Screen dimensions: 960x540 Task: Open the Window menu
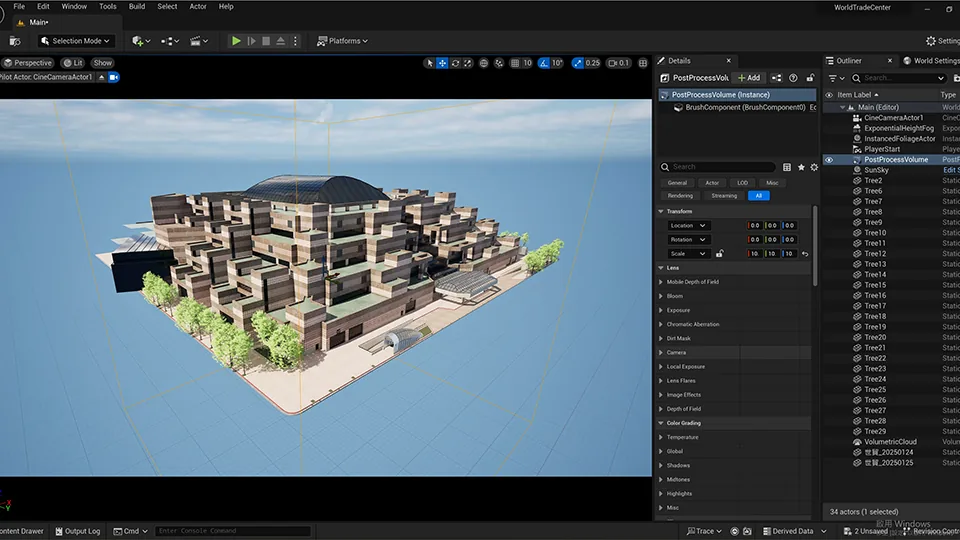tap(74, 7)
